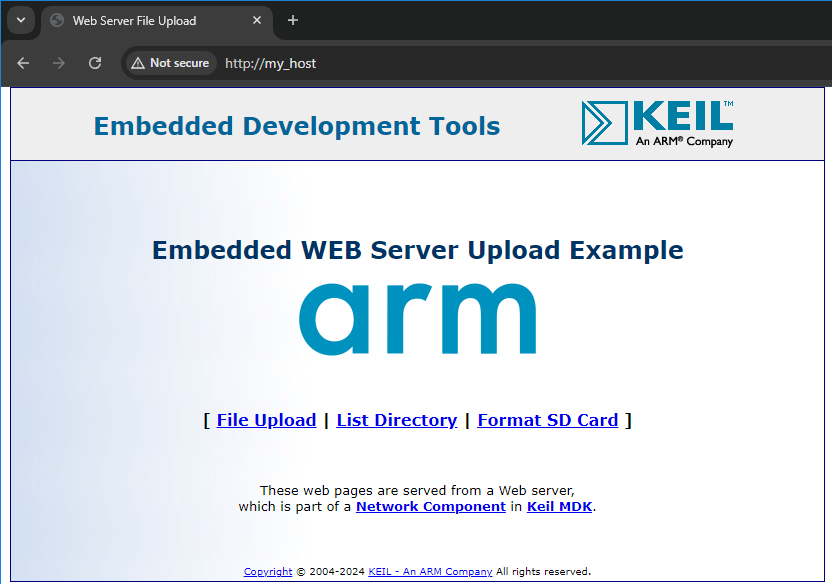Click the KEIL logo in header
832x584 pixels.
(x=657, y=123)
